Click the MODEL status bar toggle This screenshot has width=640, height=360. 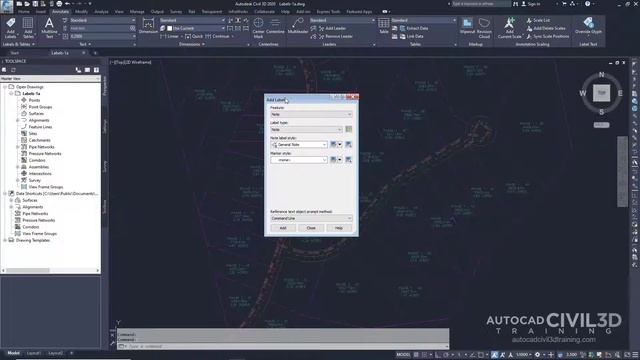[x=403, y=355]
